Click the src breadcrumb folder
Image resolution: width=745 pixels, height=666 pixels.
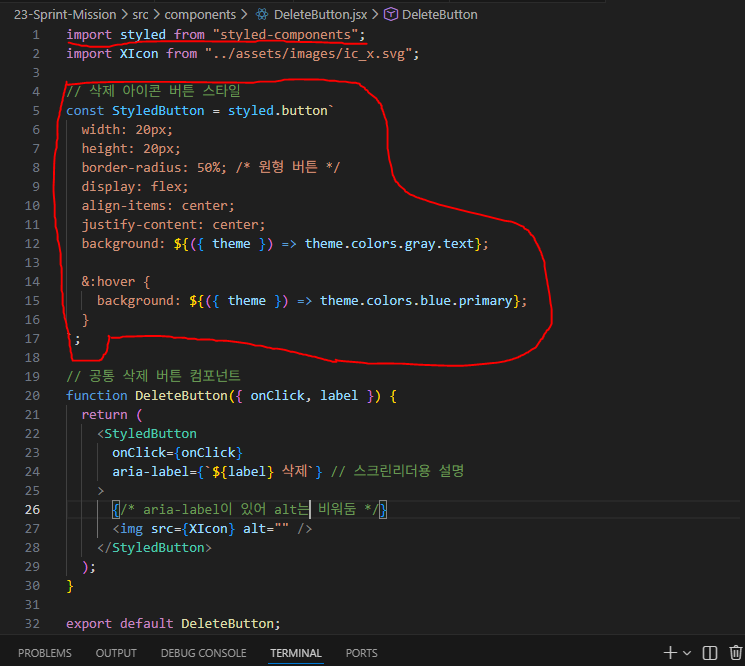[x=140, y=15]
